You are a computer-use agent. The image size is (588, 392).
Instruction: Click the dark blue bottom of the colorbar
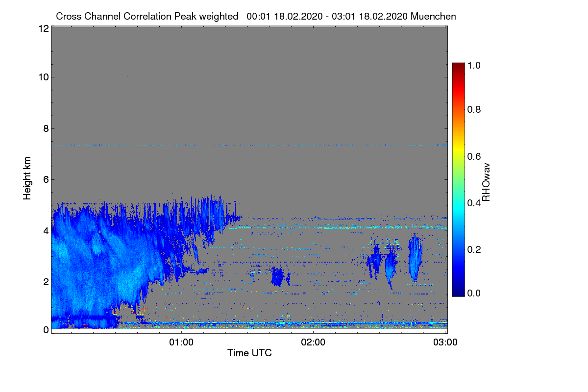click(x=458, y=292)
